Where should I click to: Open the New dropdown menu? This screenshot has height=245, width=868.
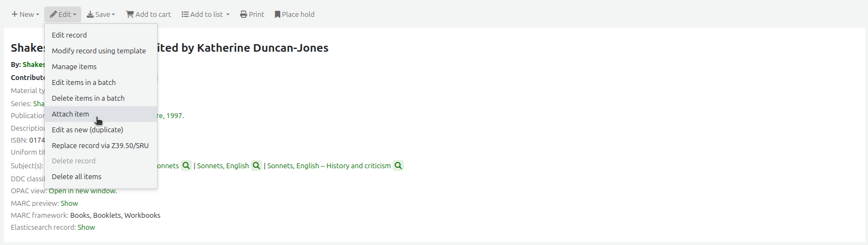(x=25, y=14)
